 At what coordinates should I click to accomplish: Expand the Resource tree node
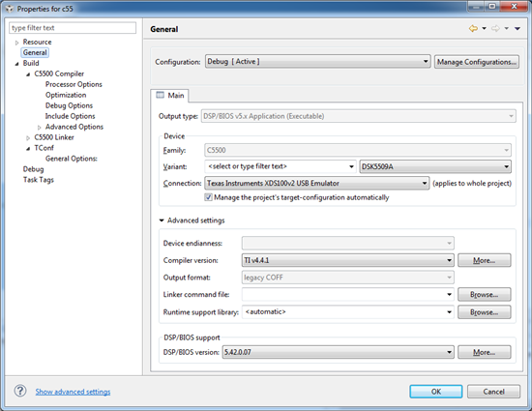[x=16, y=43]
